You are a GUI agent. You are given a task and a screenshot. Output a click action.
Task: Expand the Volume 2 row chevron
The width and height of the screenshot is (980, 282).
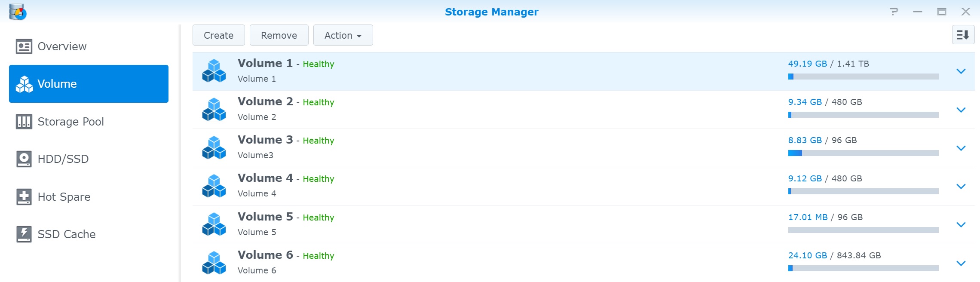click(x=961, y=110)
